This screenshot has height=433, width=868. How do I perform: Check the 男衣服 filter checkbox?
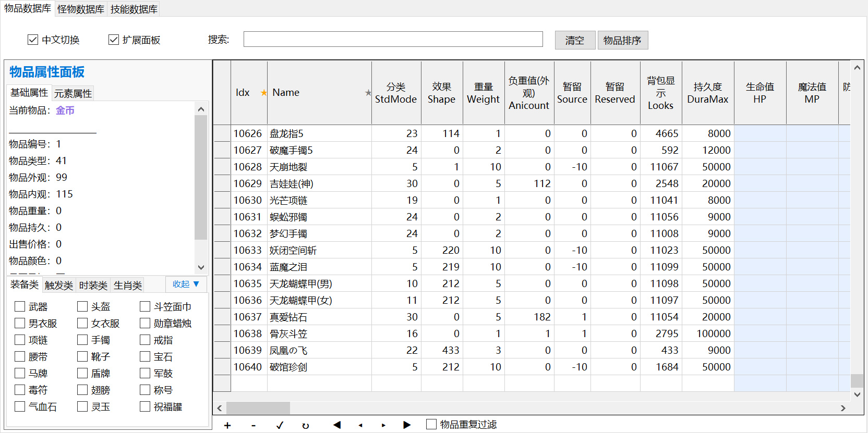tap(20, 323)
